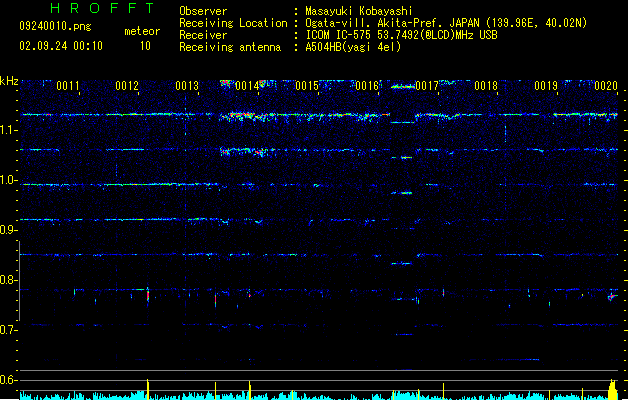Click the tall yellow signal peak after 0020

point(612,390)
